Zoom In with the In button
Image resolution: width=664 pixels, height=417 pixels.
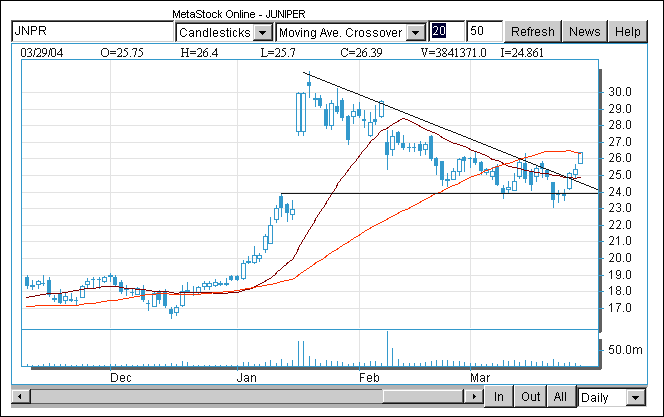498,397
